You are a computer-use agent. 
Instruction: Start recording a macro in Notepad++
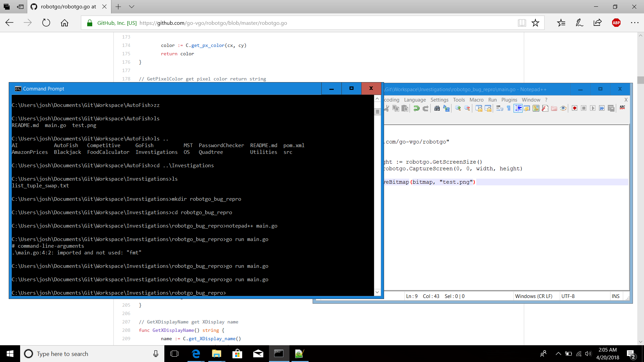pyautogui.click(x=574, y=108)
